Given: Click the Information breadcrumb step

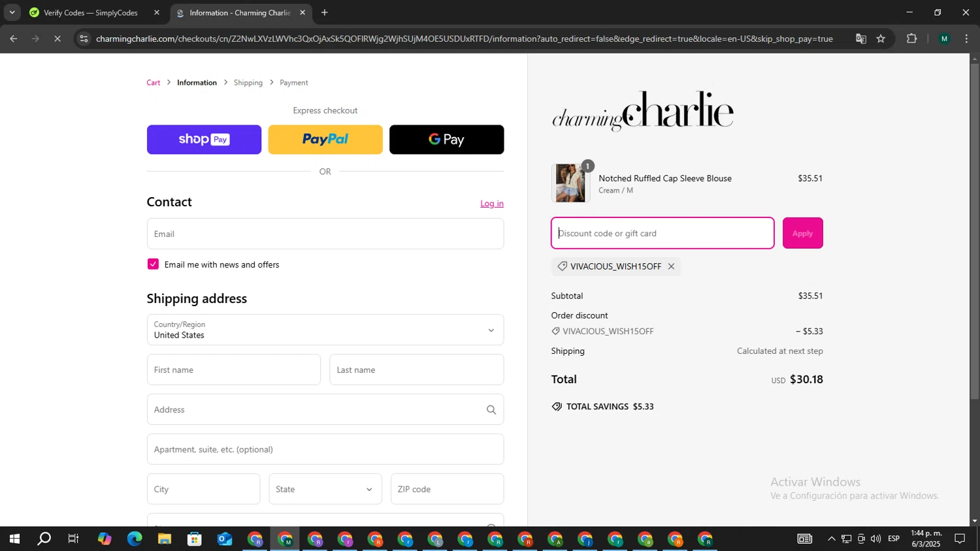Looking at the screenshot, I should (x=197, y=83).
